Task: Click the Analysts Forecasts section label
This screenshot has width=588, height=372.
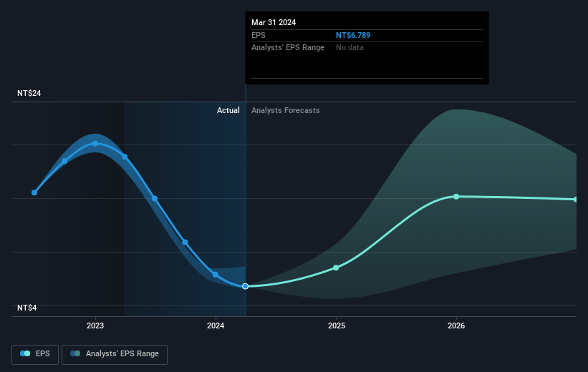Action: [x=285, y=110]
